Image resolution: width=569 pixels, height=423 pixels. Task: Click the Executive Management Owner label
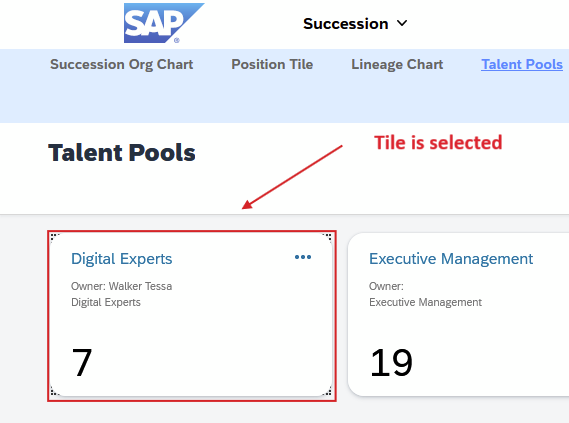click(386, 286)
